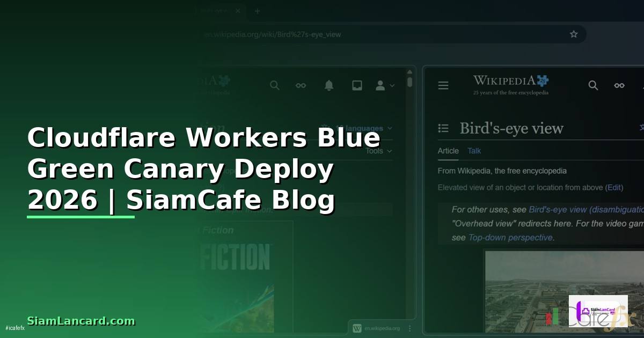Open notices inbox tray icon
This screenshot has width=644, height=338.
click(357, 85)
